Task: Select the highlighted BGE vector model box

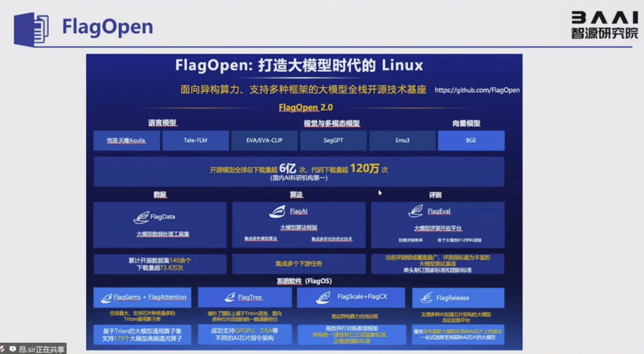Action: point(471,140)
